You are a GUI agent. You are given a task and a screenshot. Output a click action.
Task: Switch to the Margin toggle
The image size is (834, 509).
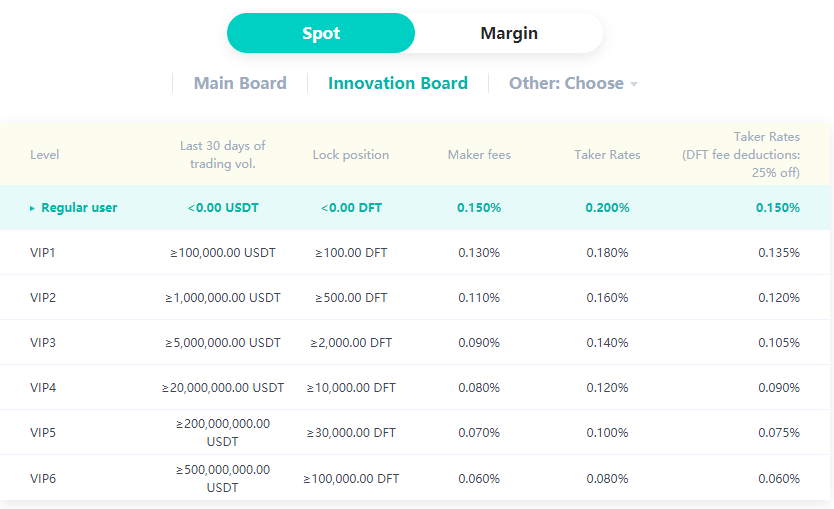coord(509,33)
